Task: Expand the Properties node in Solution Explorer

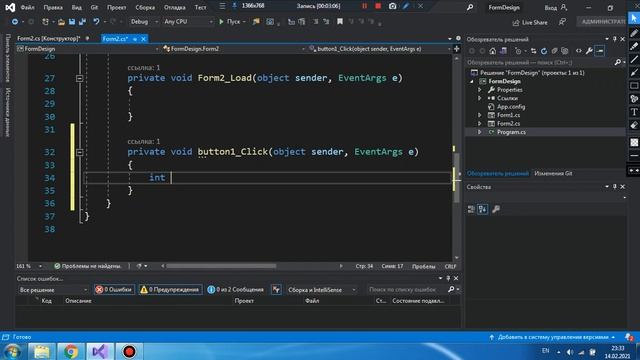Action: click(480, 90)
